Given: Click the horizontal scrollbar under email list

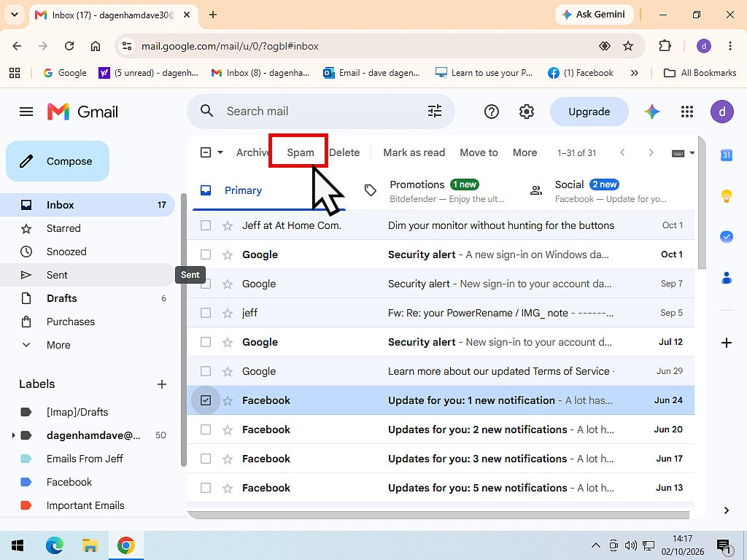Looking at the screenshot, I should pos(438,515).
